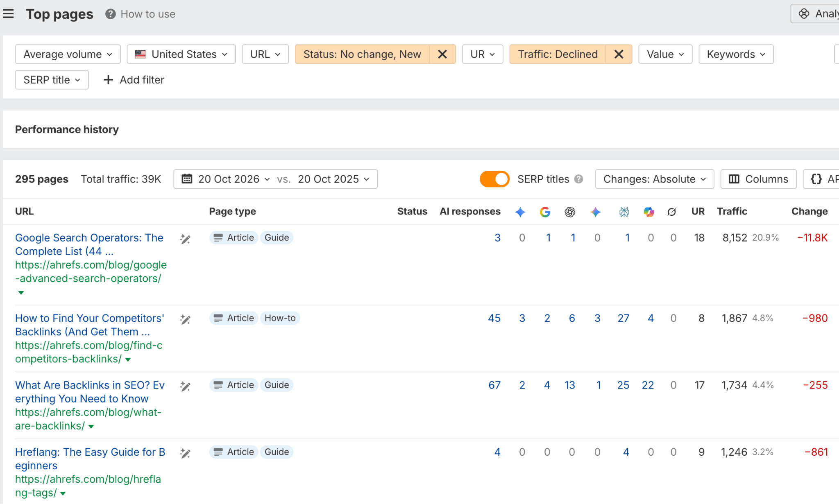Open the Changes: Absolute dropdown

655,179
